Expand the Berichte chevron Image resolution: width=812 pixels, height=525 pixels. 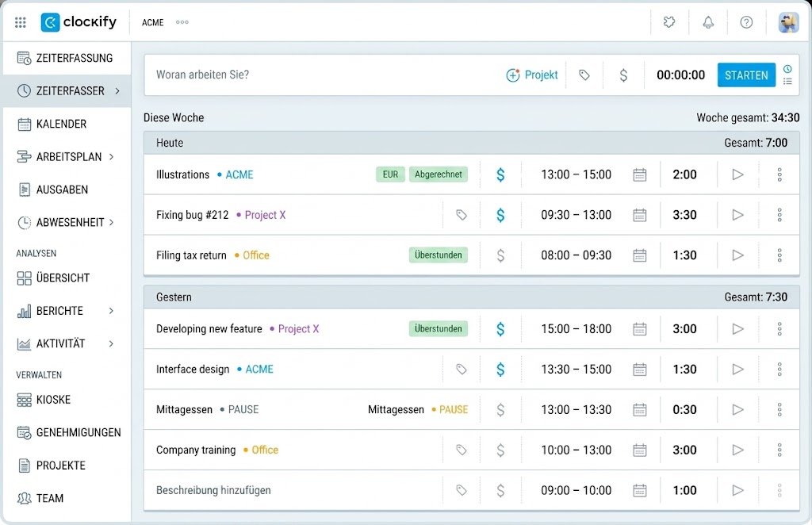tap(111, 311)
